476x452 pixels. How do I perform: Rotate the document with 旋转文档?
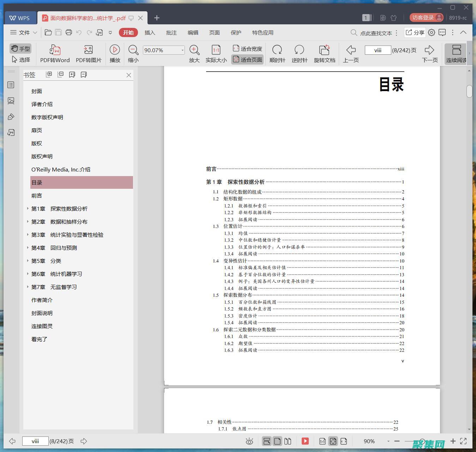324,53
